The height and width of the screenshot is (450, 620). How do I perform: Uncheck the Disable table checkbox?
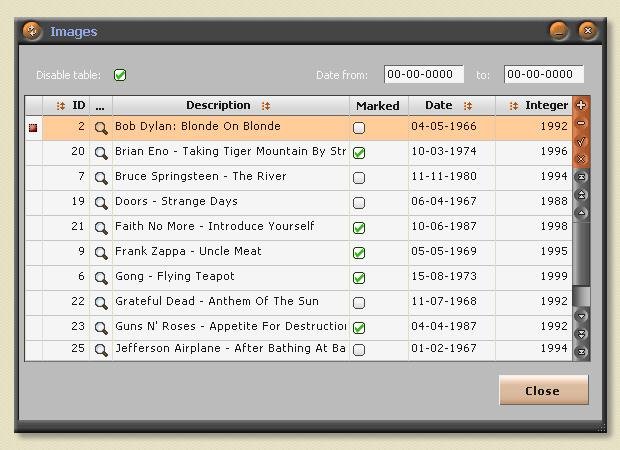[x=120, y=75]
